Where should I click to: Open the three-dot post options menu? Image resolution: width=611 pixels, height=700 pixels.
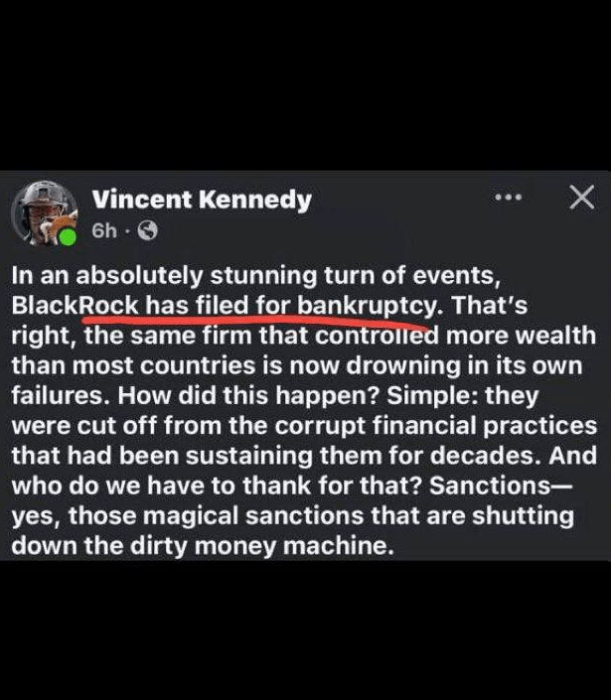[x=508, y=199]
